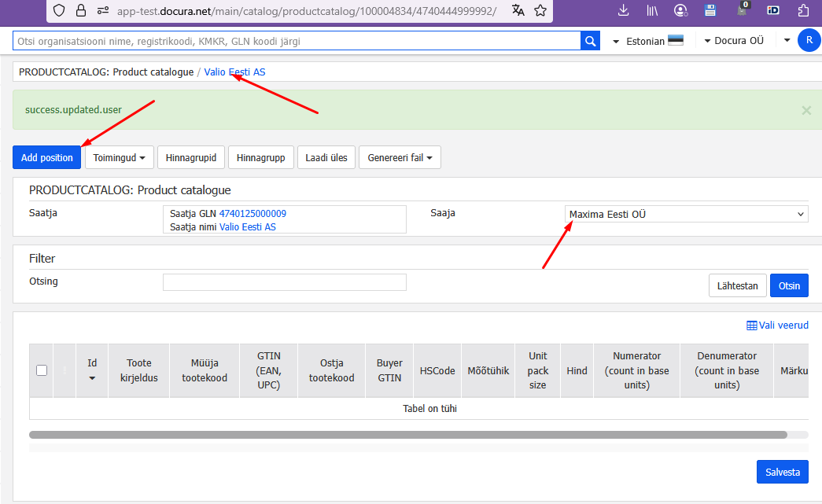Click the Mõõtühik column header

[488, 370]
